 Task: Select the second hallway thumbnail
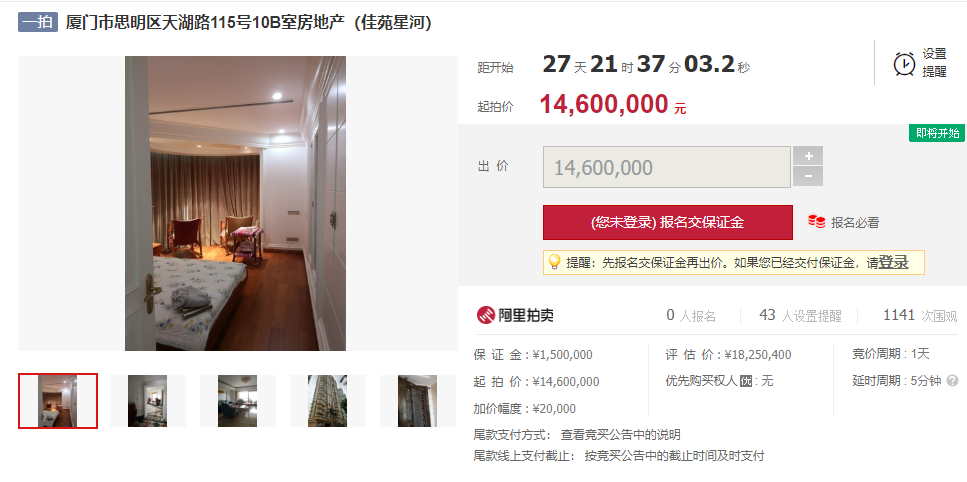pyautogui.click(x=147, y=401)
